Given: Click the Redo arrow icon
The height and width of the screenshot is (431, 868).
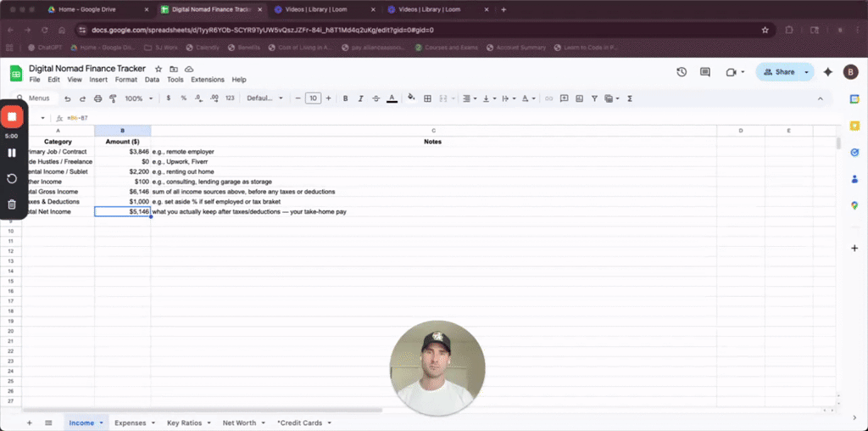Looking at the screenshot, I should click(82, 98).
